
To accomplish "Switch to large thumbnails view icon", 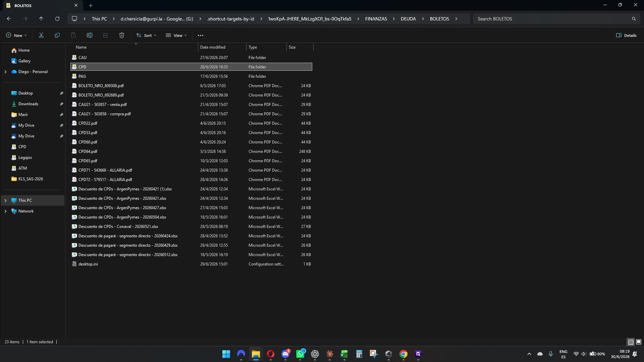I will coord(639,342).
